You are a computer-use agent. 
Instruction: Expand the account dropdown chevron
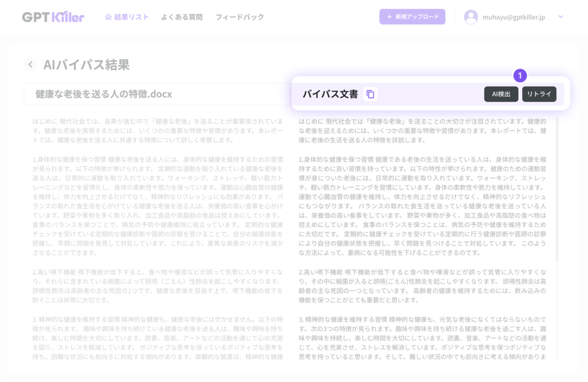pyautogui.click(x=561, y=16)
